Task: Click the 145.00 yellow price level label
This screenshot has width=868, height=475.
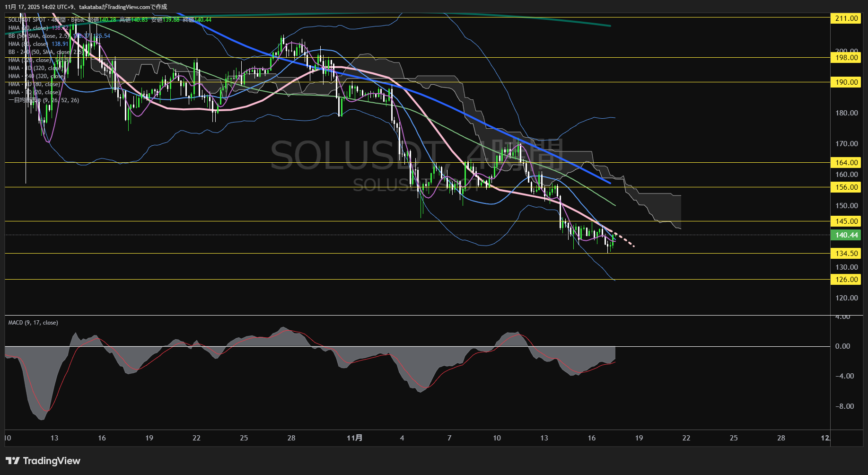Action: pyautogui.click(x=846, y=221)
